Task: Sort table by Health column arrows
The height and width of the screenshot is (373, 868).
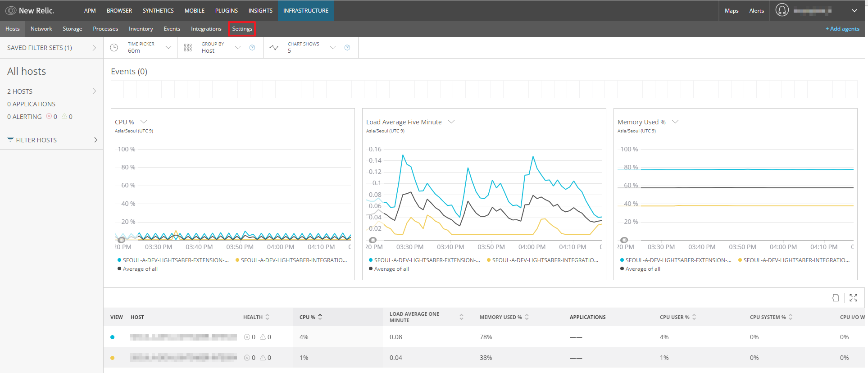Action: 268,317
